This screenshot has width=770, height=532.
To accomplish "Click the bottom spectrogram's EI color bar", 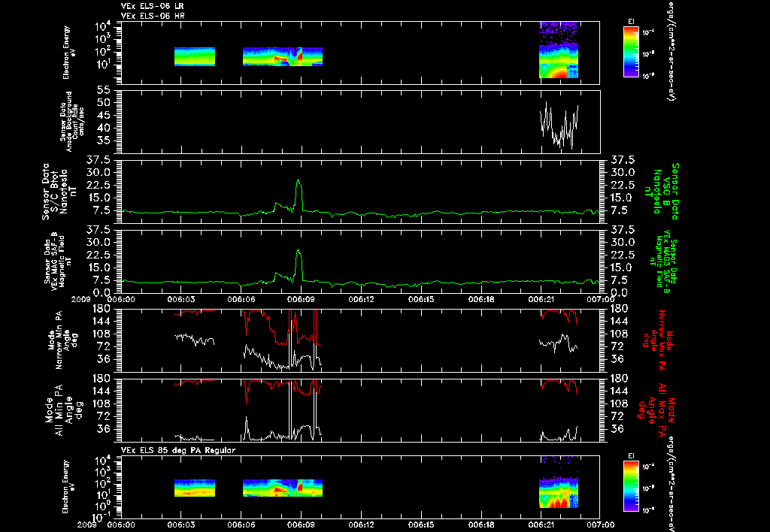I will (x=631, y=487).
